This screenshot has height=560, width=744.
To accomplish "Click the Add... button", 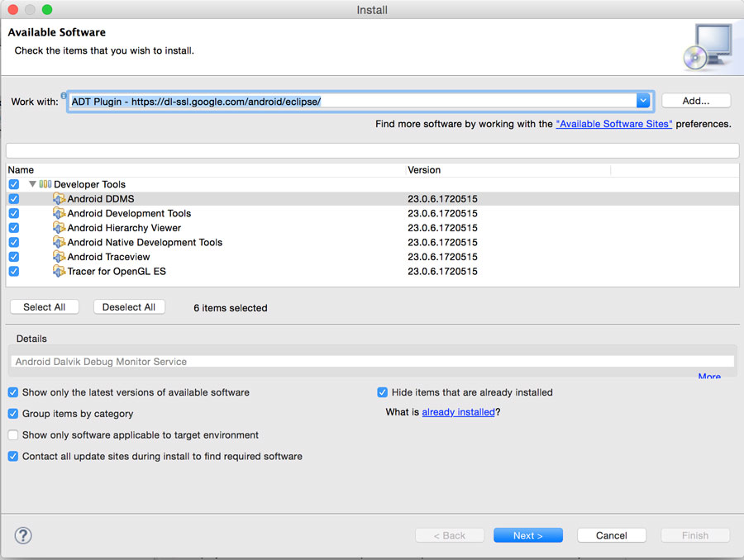I will pos(695,101).
